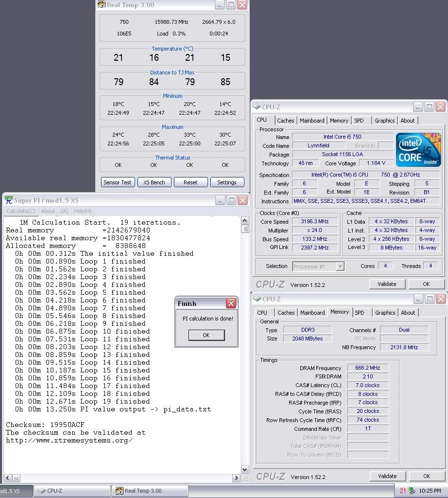Click the Core Voltage value 1.184 V
This screenshot has height=498, width=448.
point(376,163)
